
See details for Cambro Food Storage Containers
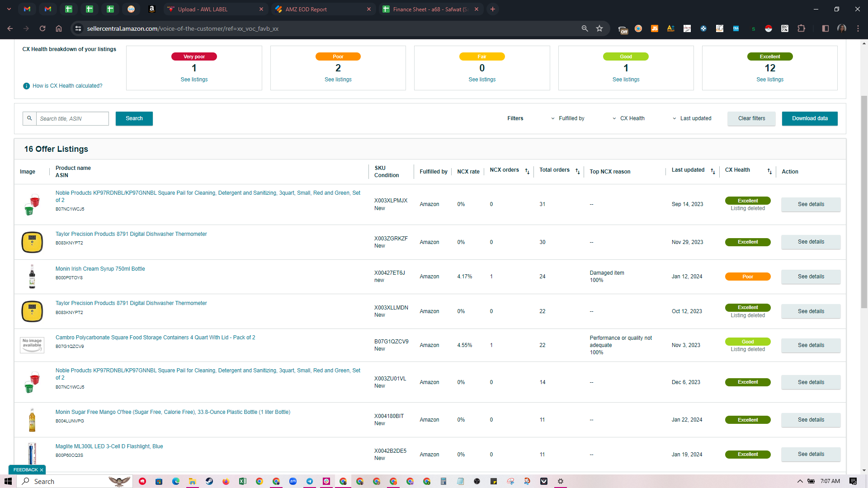click(x=811, y=345)
